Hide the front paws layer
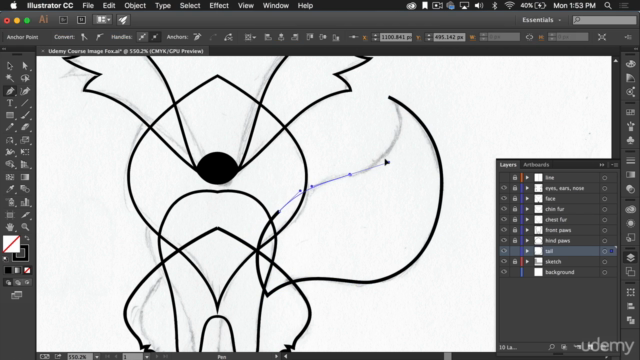Screen dimensions: 640x360 coord(504,230)
